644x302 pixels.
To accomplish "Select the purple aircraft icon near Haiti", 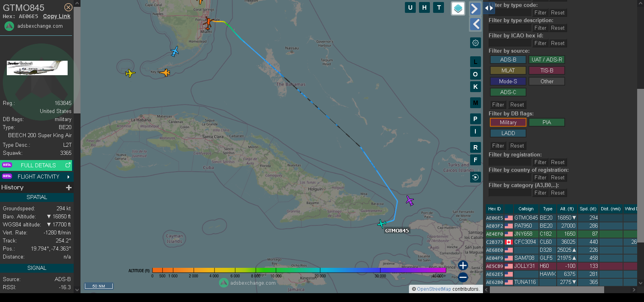I will click(410, 200).
